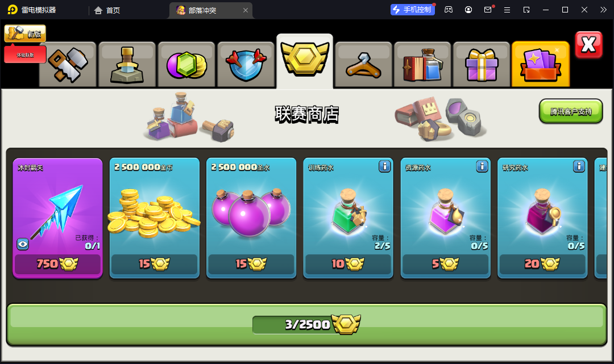Show info for 研究药水 item
Image resolution: width=614 pixels, height=364 pixels.
coord(579,166)
